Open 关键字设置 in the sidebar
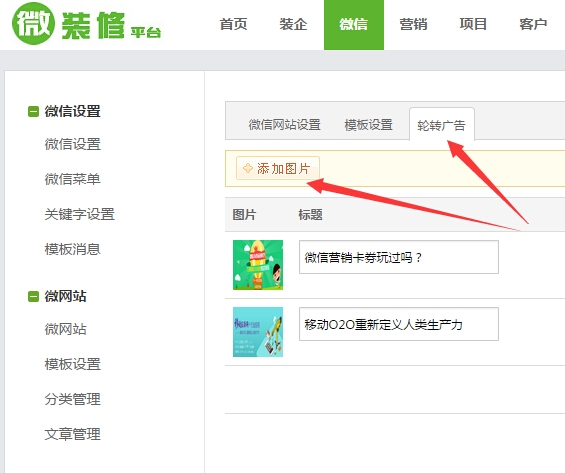Screen dimensions: 565x473 [x=80, y=214]
